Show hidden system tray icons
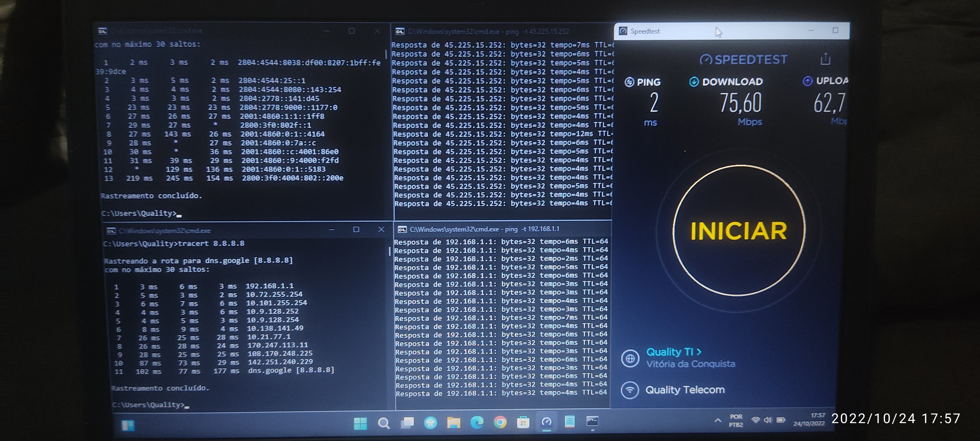 click(718, 420)
